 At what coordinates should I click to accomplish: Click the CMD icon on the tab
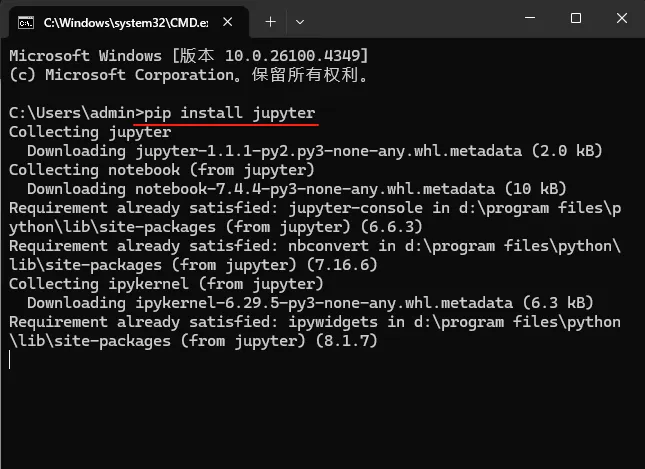pyautogui.click(x=26, y=23)
